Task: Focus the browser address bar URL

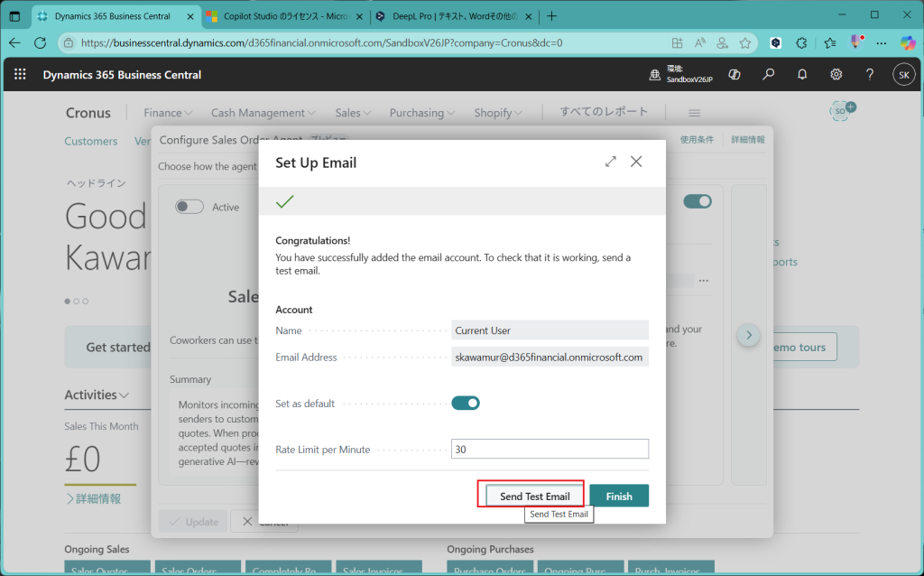Action: click(x=321, y=43)
